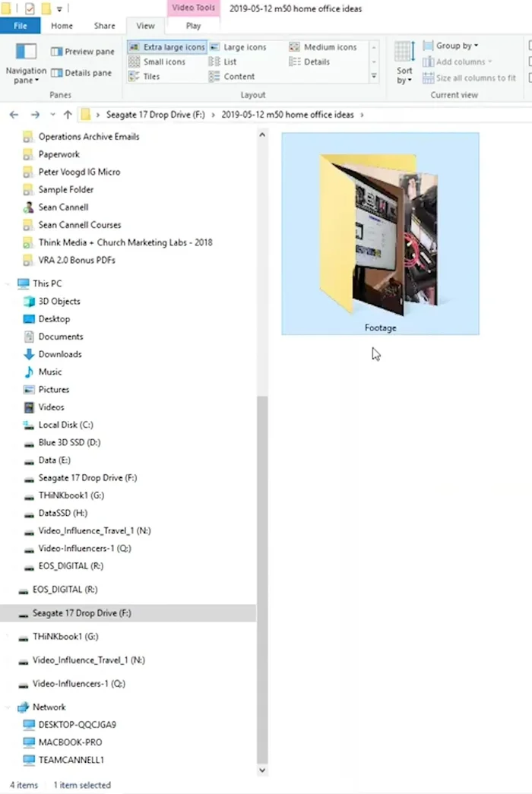The image size is (532, 794).
Task: Select the View ribbon tab
Action: 145,26
